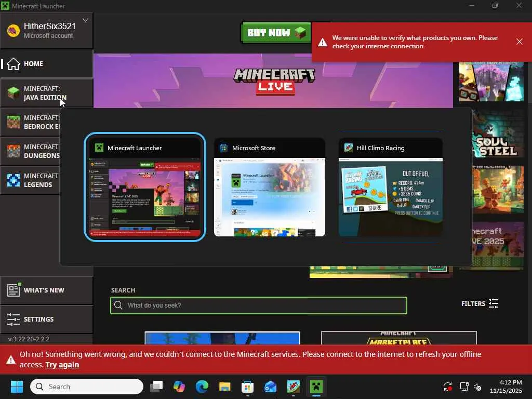Viewport: 532px width, 399px height.
Task: Select Minecraft: Java Edition in the sidebar
Action: (46, 93)
